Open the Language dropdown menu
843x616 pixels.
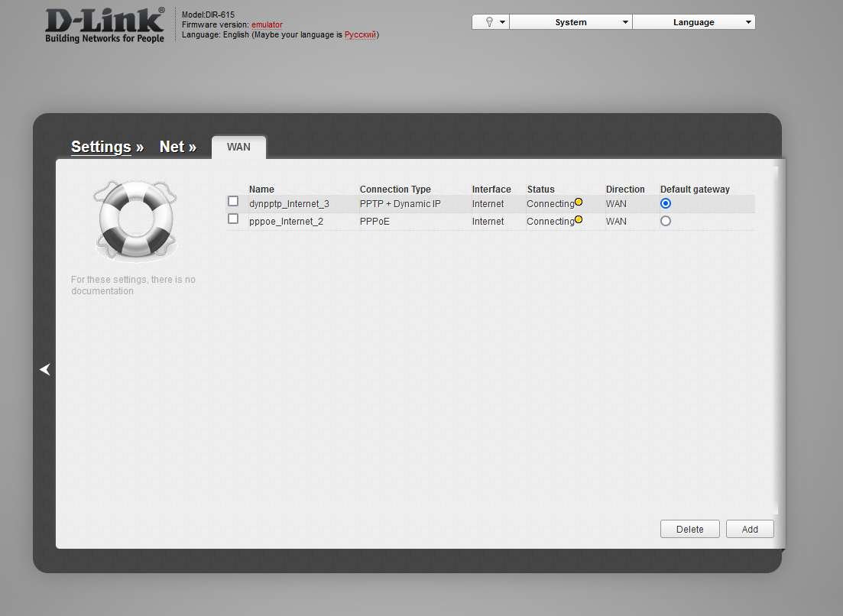692,21
